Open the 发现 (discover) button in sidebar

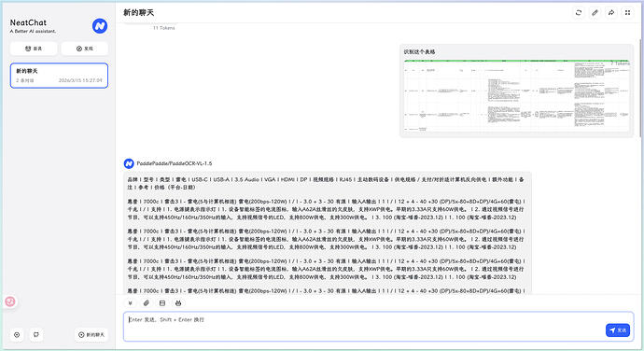coord(85,49)
